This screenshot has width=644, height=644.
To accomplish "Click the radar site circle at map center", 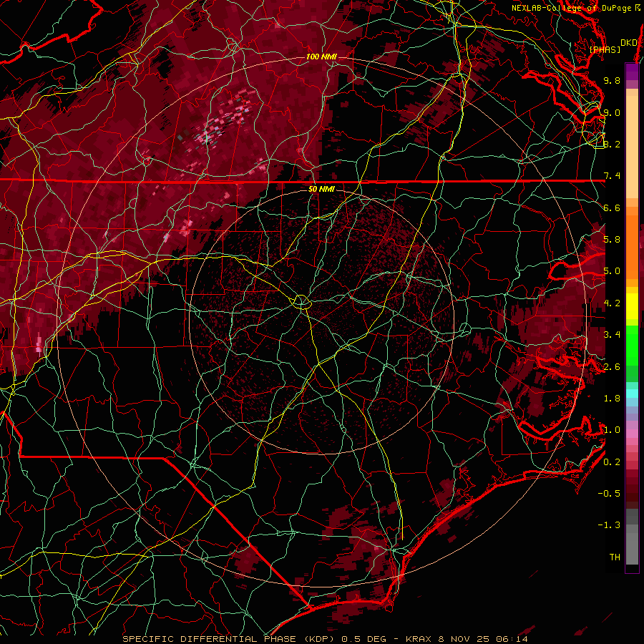I will [x=301, y=302].
